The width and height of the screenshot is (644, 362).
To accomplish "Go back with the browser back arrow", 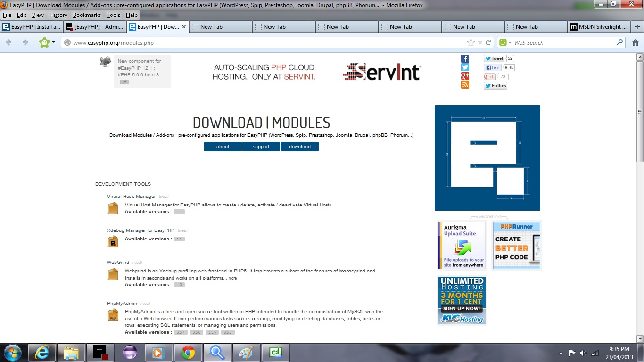I will coord(8,42).
